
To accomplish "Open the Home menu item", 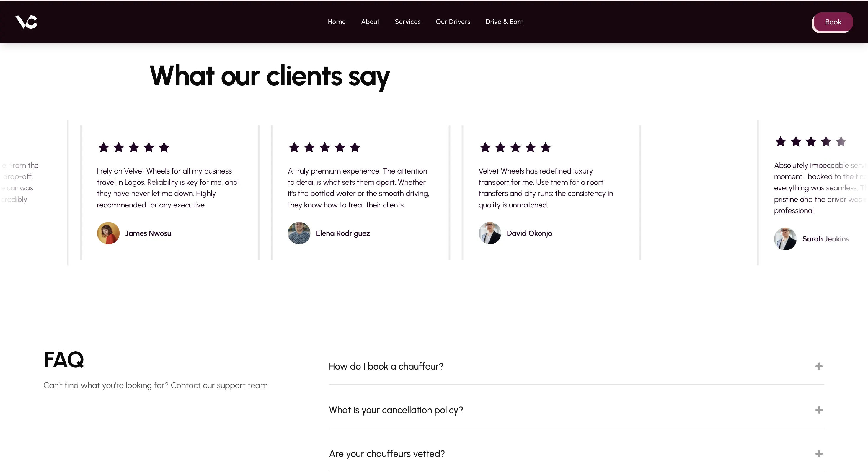I will pos(337,22).
